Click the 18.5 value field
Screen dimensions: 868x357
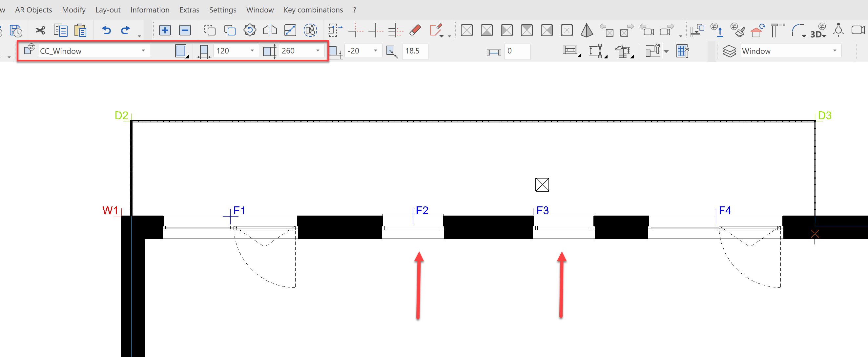tap(415, 51)
